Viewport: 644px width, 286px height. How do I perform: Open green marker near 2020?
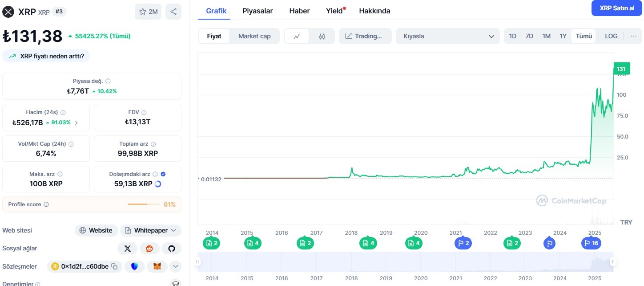pyautogui.click(x=414, y=243)
